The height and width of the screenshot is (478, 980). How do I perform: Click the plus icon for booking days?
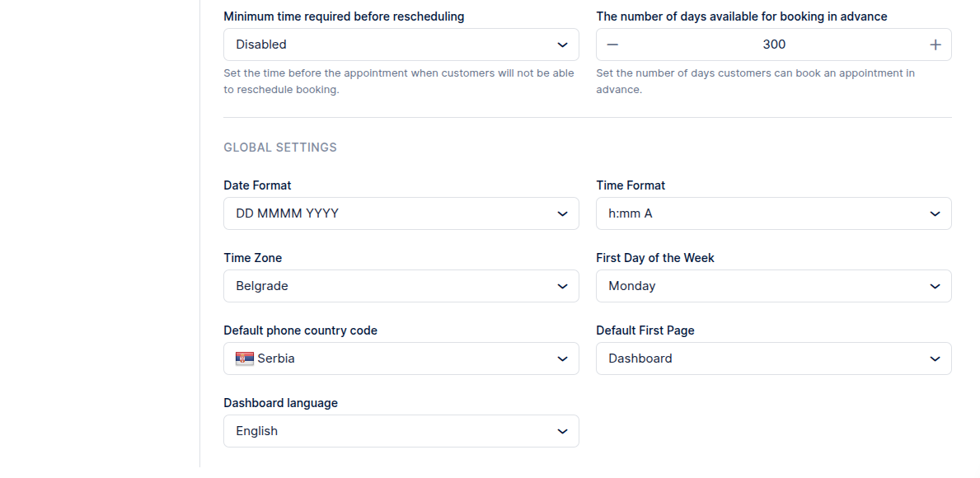(935, 45)
